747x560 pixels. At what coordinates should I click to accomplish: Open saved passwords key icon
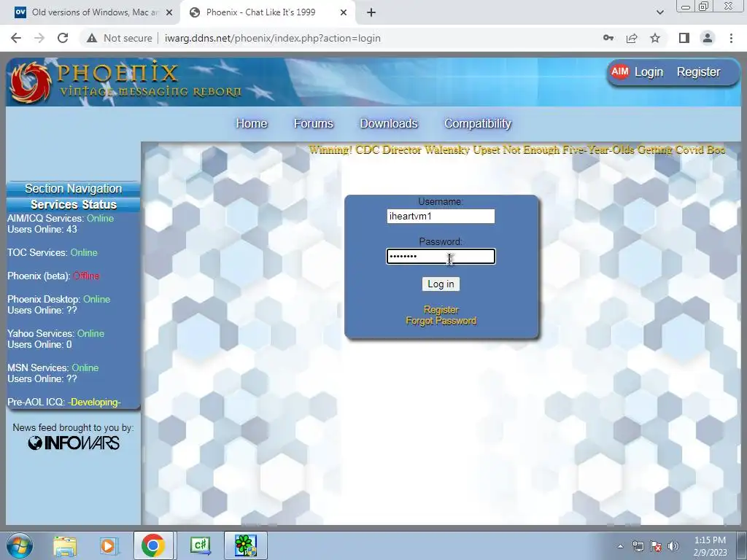point(608,38)
